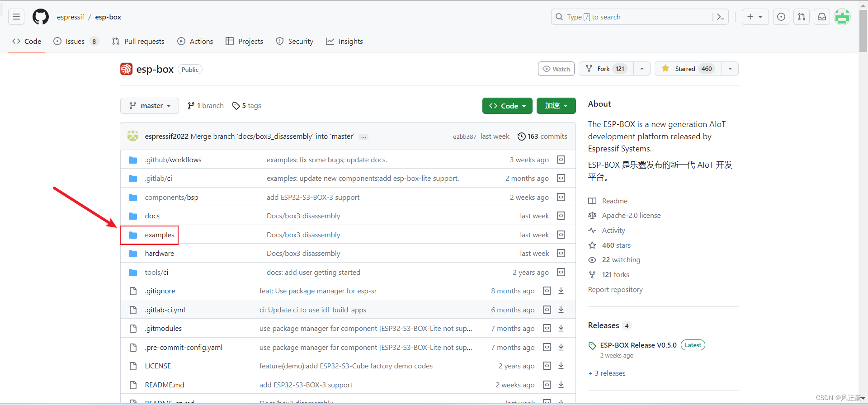Image resolution: width=868 pixels, height=405 pixels.
Task: Open the 5 tags link
Action: [247, 106]
